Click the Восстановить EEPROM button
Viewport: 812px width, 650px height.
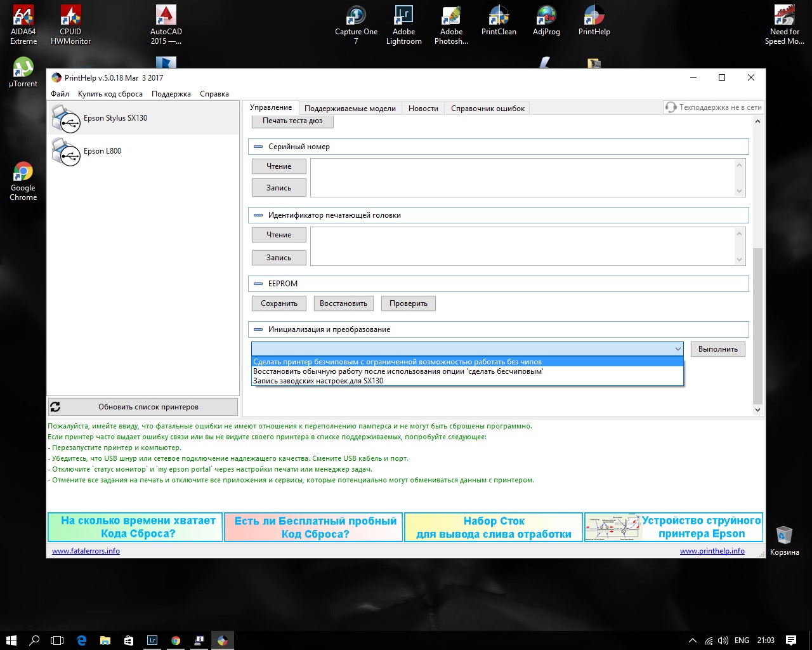click(x=344, y=303)
